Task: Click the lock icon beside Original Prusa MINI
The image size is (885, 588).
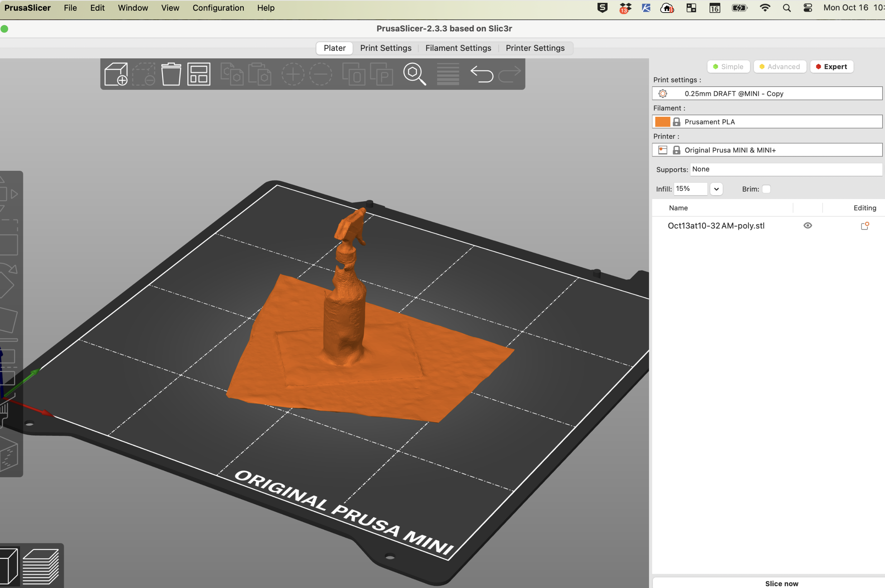Action: [x=677, y=150]
